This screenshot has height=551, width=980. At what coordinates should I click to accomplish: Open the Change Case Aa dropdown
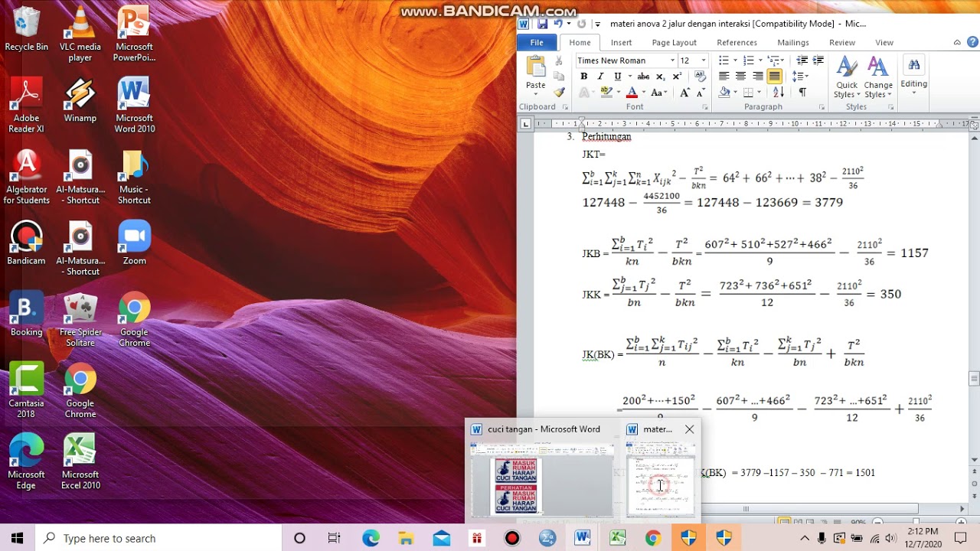(x=658, y=93)
